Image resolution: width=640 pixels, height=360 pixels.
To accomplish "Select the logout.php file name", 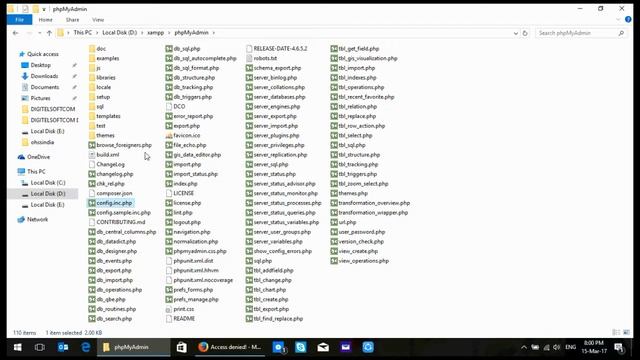I will [x=187, y=222].
